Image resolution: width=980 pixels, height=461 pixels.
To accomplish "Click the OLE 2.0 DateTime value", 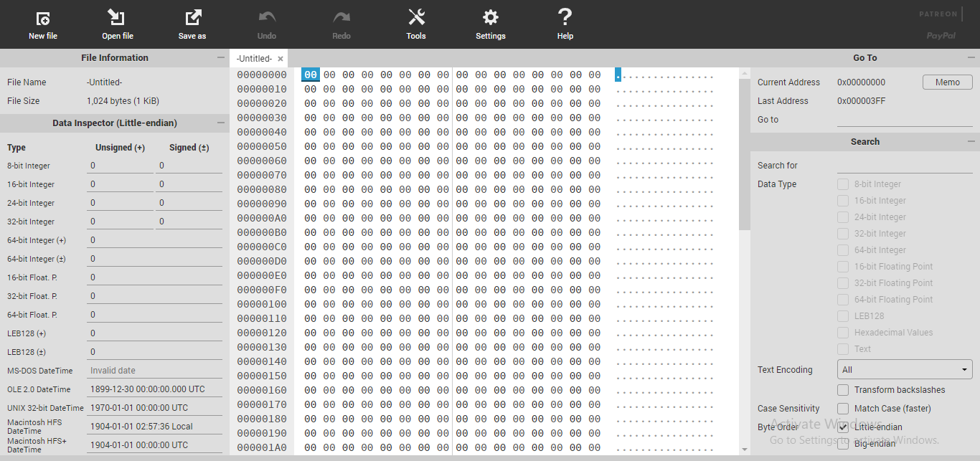I will [x=154, y=389].
